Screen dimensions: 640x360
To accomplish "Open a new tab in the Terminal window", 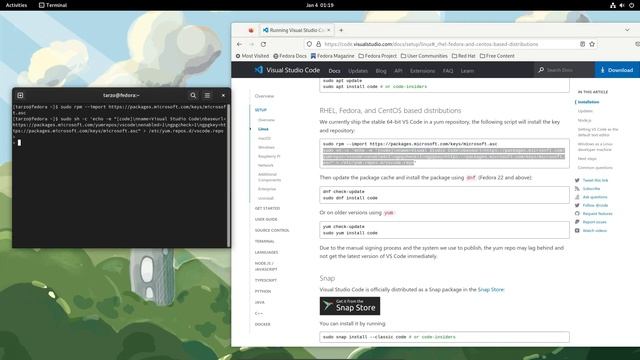I will 20,95.
